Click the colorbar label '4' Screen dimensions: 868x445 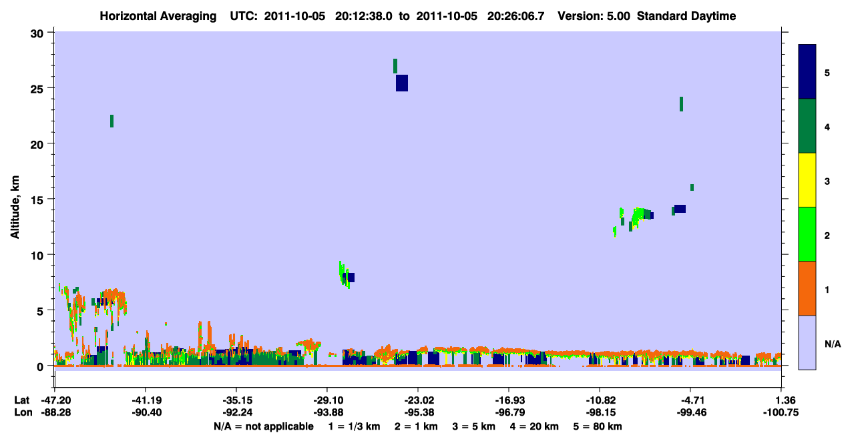coord(827,126)
